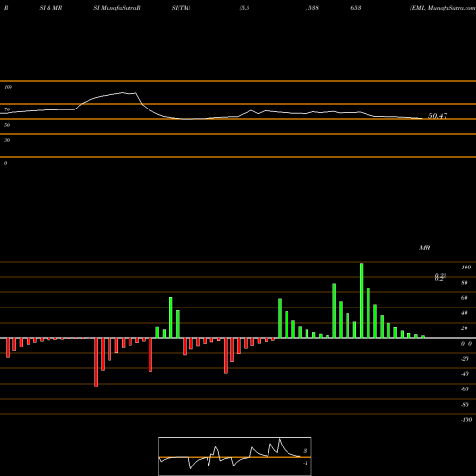The height and width of the screenshot is (476, 476).
Task: Click the -20 label on MR axis
Action: click(465, 359)
